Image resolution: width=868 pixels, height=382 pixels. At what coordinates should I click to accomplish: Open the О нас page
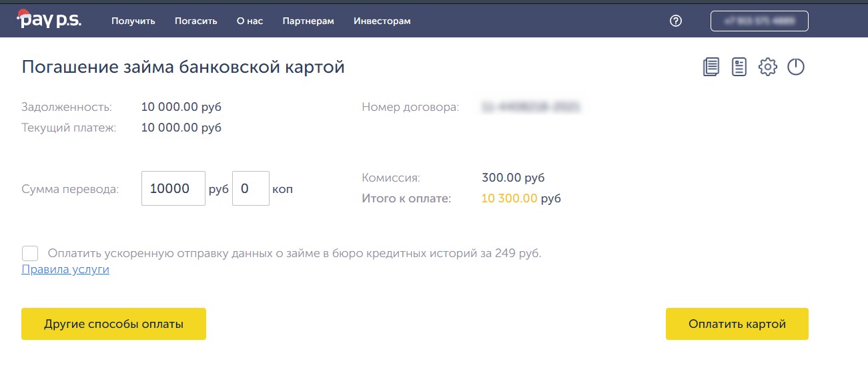click(250, 21)
